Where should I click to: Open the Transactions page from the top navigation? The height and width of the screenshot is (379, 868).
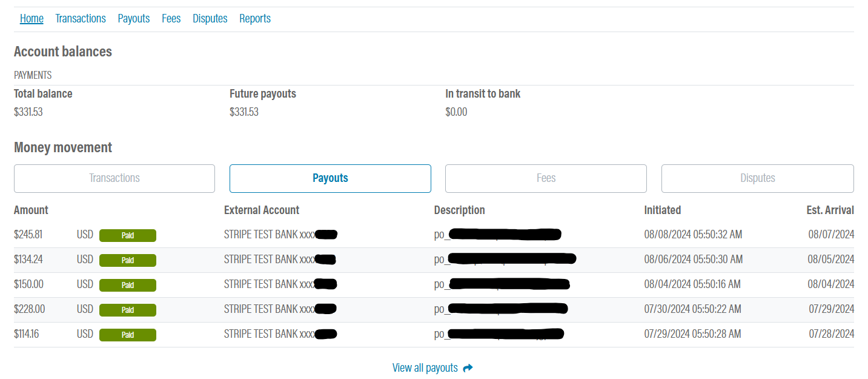80,18
